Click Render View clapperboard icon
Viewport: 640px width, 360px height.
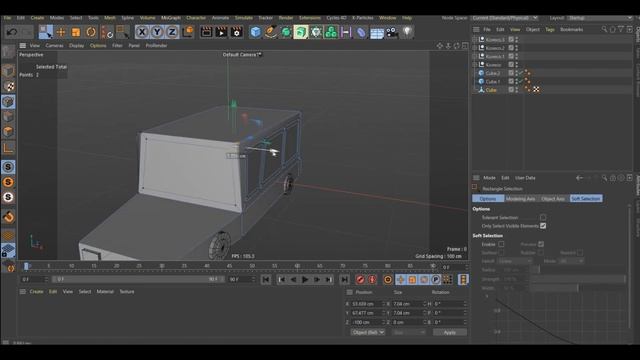[206, 32]
